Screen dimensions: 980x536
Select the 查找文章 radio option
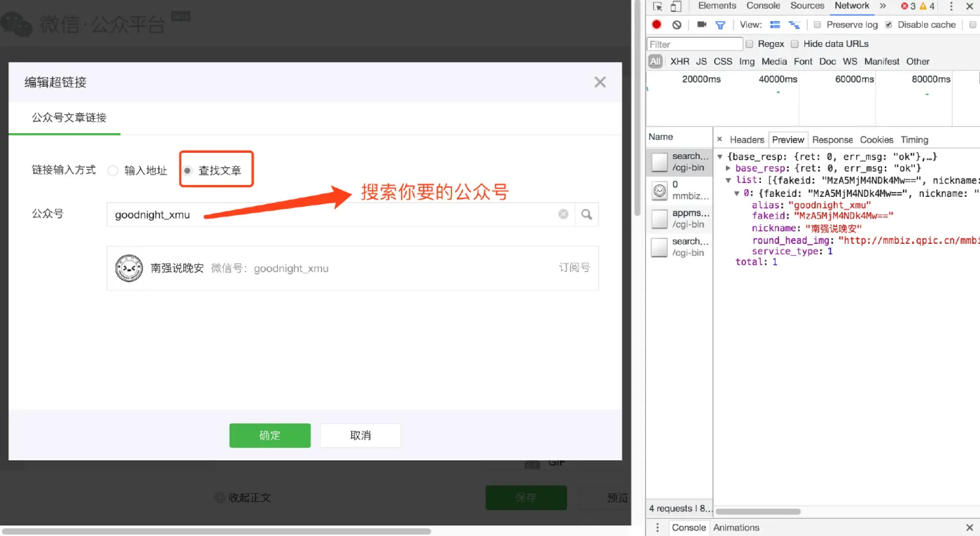(188, 170)
